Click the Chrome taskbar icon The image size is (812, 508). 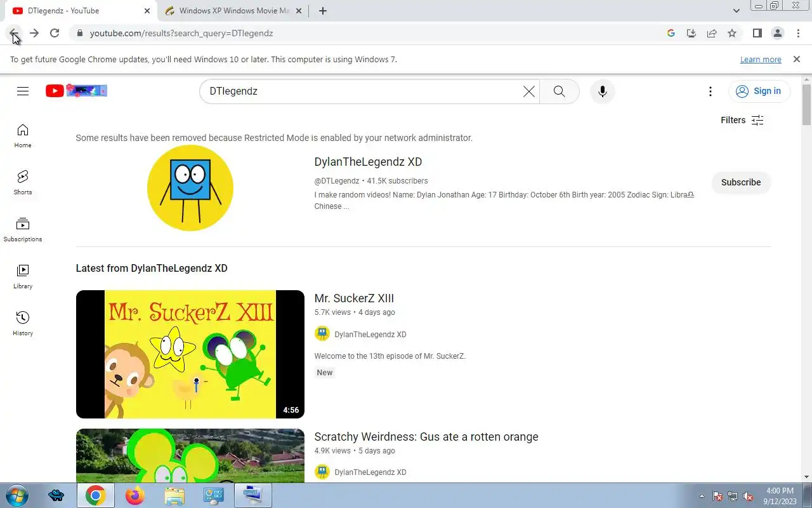[96, 495]
